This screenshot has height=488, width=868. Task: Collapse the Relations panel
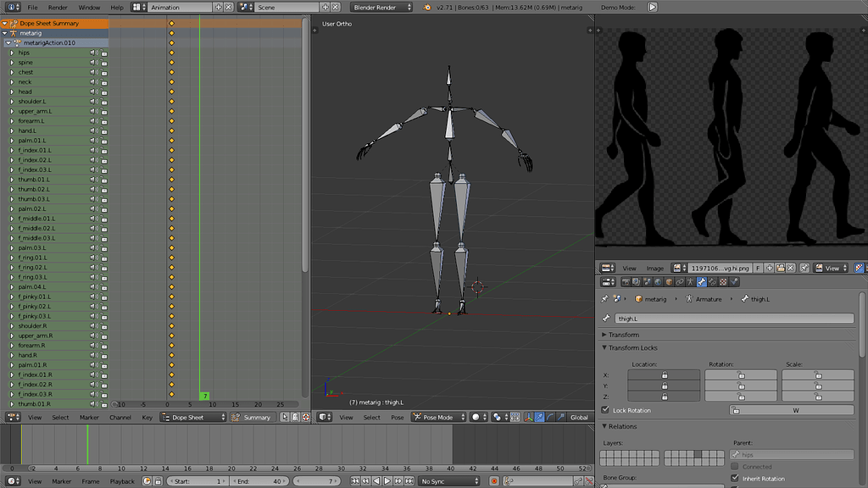point(604,426)
